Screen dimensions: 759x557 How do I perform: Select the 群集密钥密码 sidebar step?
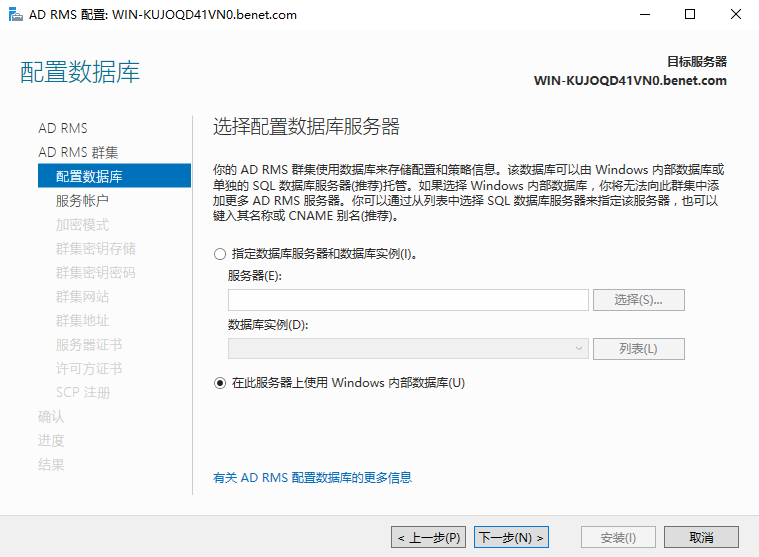[95, 272]
